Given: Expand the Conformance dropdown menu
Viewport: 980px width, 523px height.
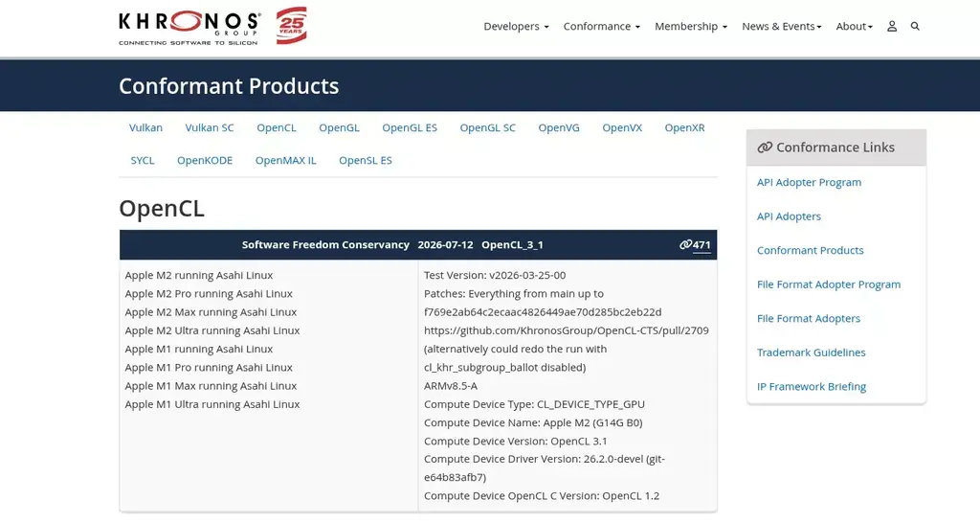Looking at the screenshot, I should (x=602, y=26).
